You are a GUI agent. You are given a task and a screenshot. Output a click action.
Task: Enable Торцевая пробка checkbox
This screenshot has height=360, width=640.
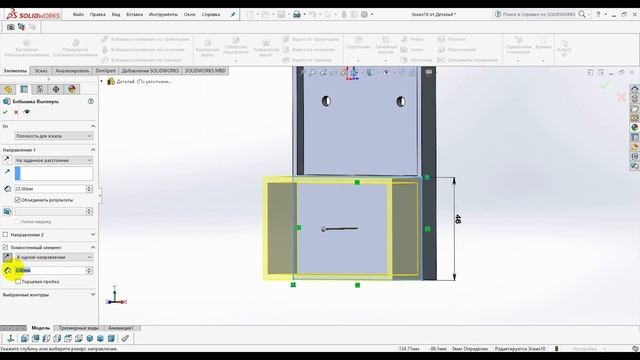click(18, 282)
